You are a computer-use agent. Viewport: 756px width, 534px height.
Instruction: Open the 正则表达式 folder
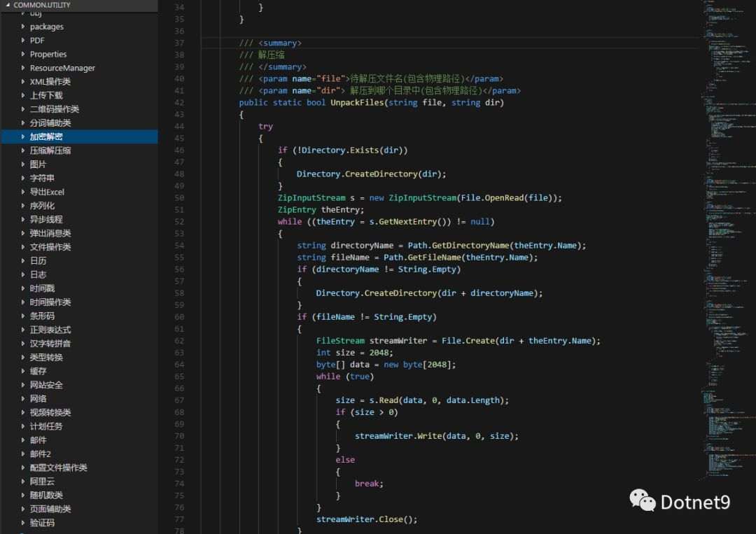(50, 330)
